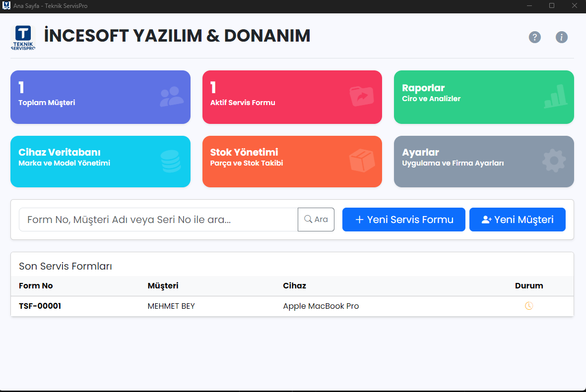Open the info icon next to help
586x392 pixels.
point(561,37)
